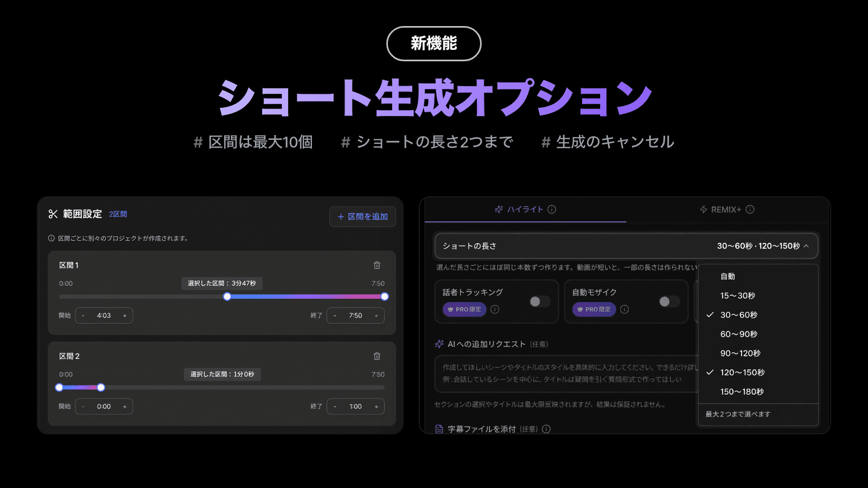The height and width of the screenshot is (488, 868).
Task: Click the 区間 2 開始 time value 0:00
Action: click(104, 407)
